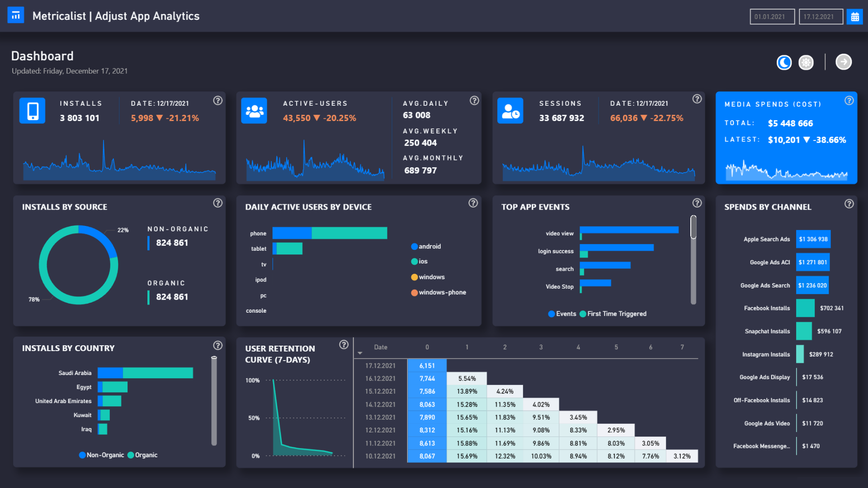
Task: Click the Metricalist logo icon
Action: (16, 15)
